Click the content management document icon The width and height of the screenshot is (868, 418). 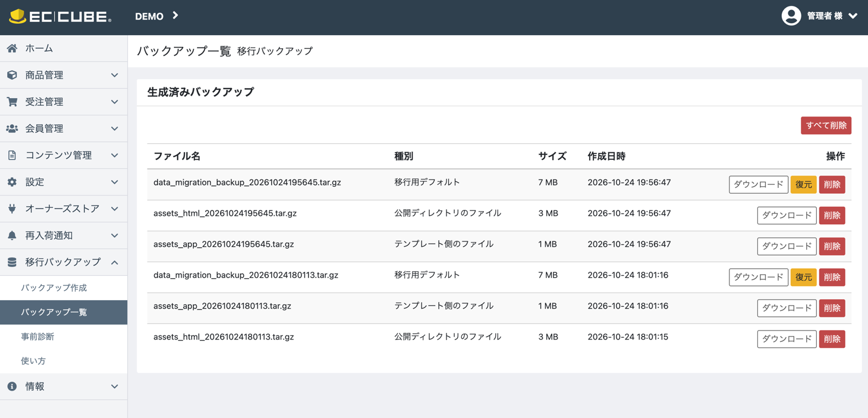pyautogui.click(x=12, y=155)
